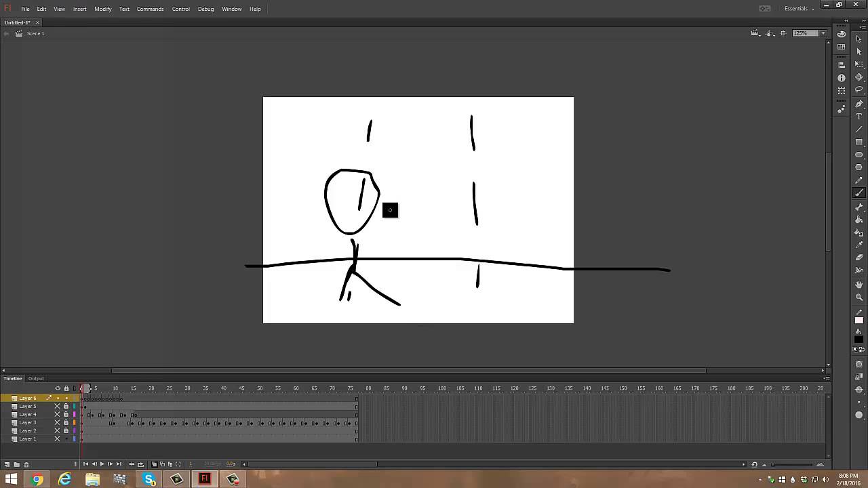The width and height of the screenshot is (868, 488).
Task: Select the Line tool
Action: pos(859,129)
